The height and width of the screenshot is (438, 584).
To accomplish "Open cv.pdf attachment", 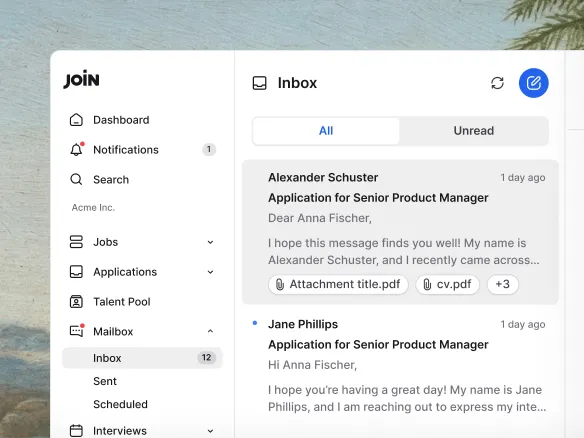I will [x=447, y=285].
